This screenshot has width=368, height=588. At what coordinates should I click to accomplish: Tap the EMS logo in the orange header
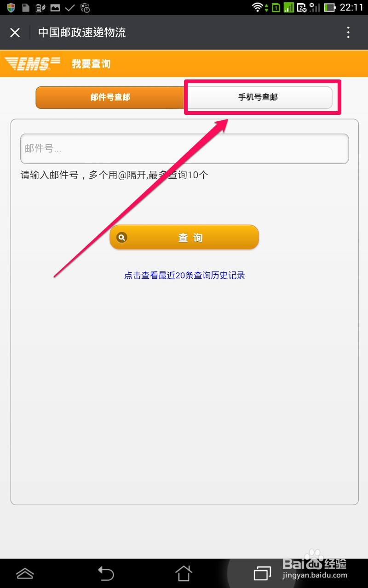32,63
